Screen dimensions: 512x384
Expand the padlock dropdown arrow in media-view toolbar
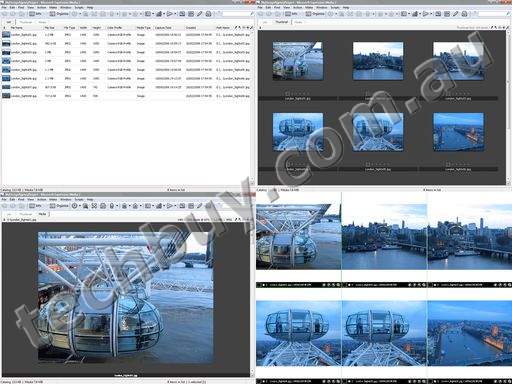129,206
